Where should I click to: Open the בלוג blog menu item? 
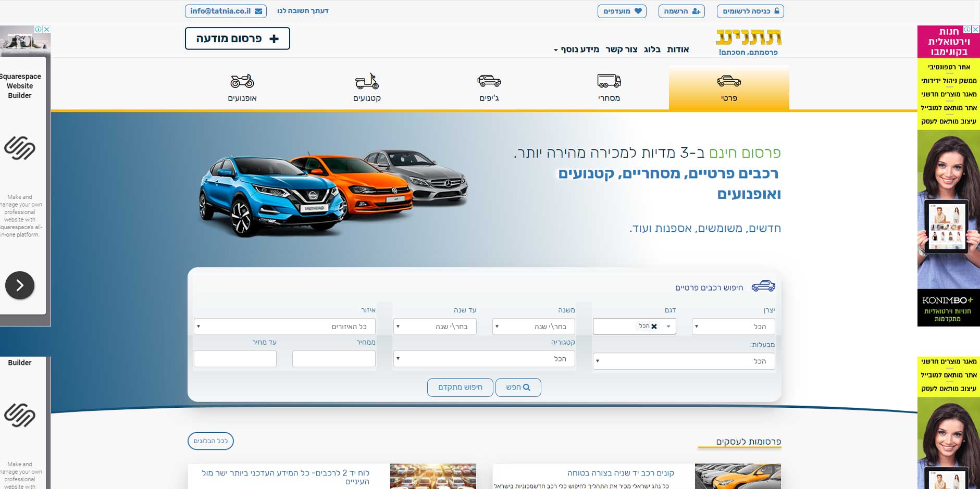(x=652, y=49)
